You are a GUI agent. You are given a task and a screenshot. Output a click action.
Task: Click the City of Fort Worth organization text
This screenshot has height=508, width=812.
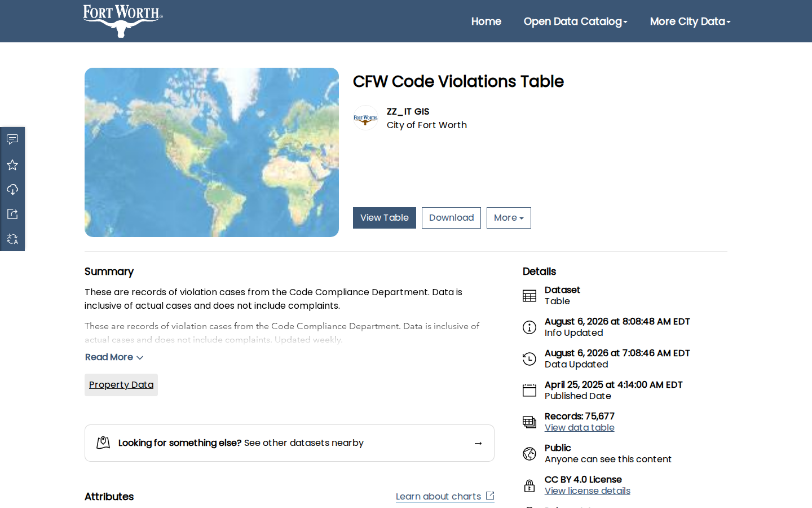point(427,125)
